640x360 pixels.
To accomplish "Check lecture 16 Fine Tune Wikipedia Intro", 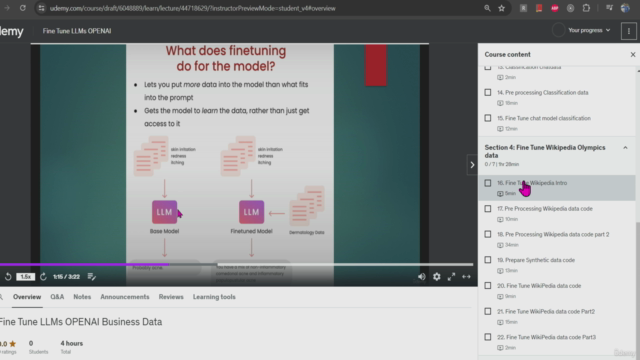I will 488,183.
